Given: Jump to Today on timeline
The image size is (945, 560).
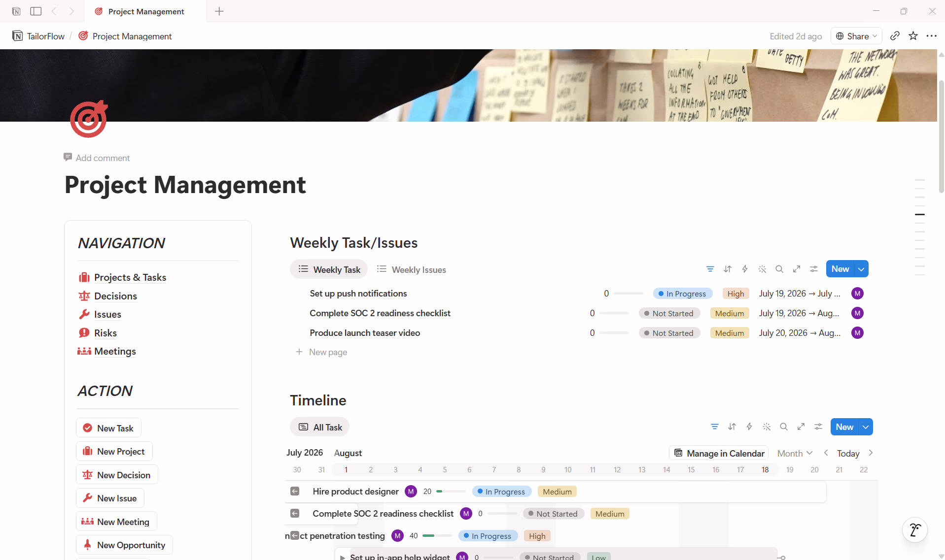Looking at the screenshot, I should 848,453.
